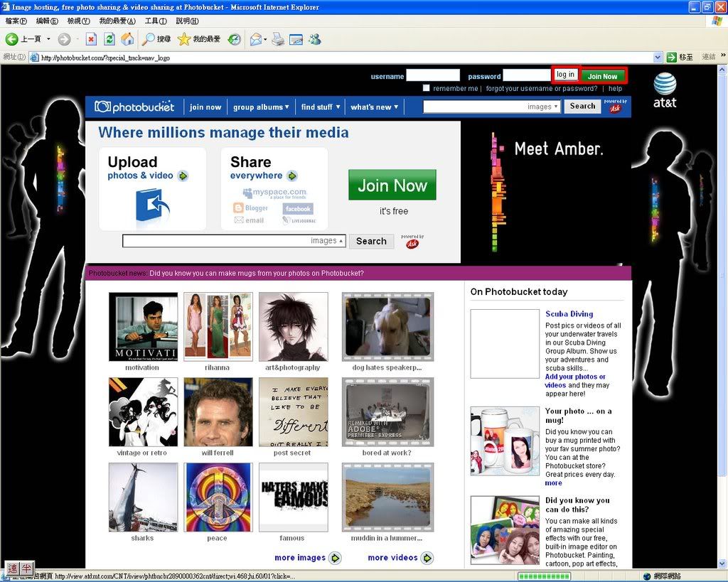
Task: Click the IE Stop loading icon
Action: pyautogui.click(x=91, y=39)
